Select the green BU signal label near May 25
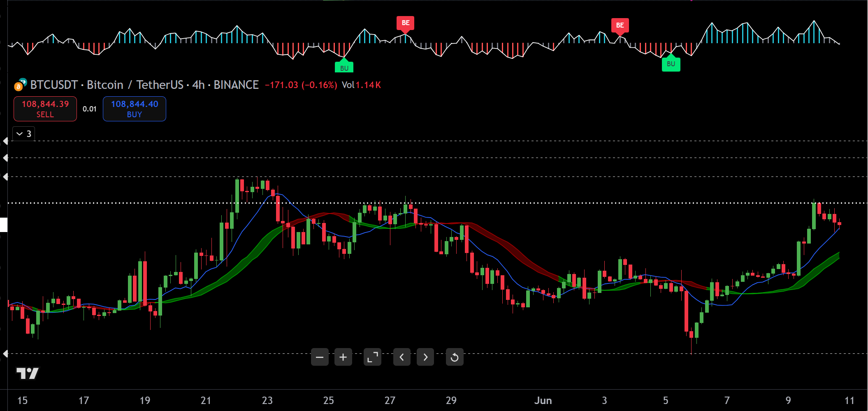 click(x=344, y=68)
